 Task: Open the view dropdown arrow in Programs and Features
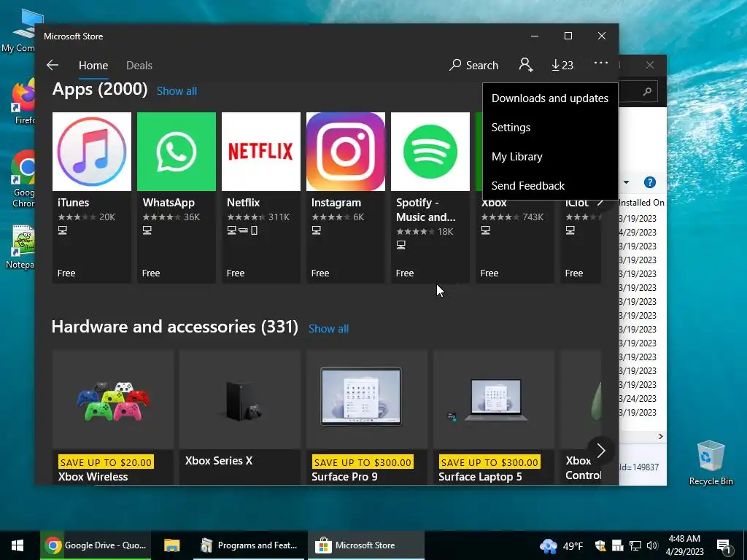(x=626, y=182)
